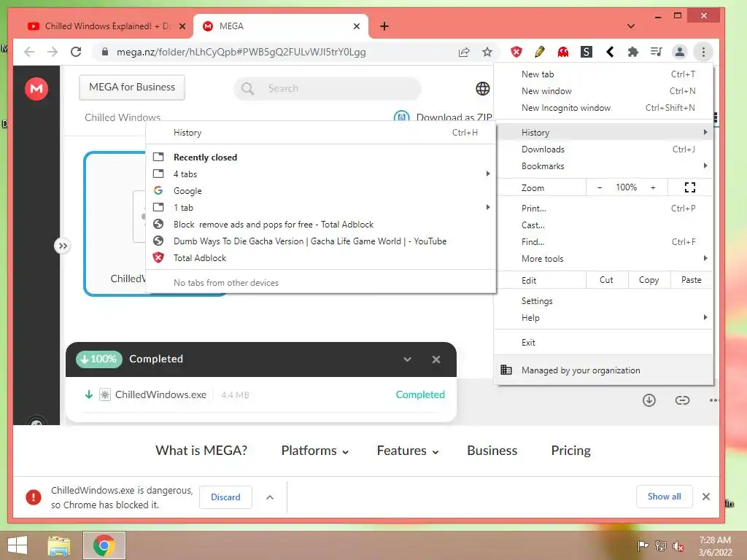Toggle fullscreen from the Zoom row

690,187
